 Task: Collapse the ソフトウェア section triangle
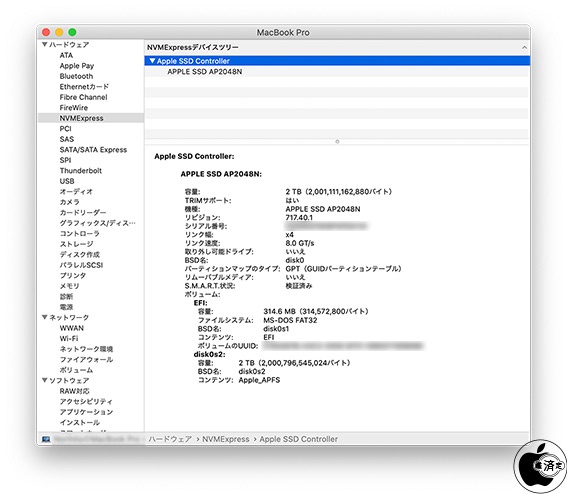(x=44, y=380)
